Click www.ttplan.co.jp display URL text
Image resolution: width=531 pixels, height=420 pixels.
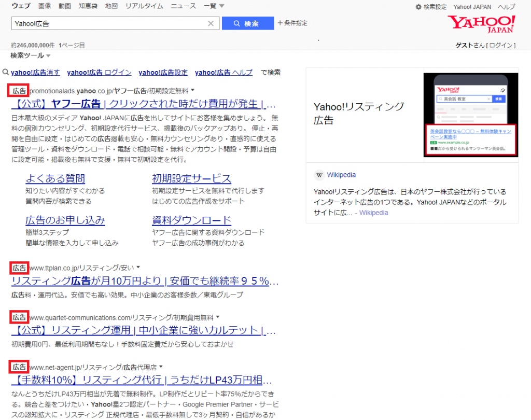point(81,268)
